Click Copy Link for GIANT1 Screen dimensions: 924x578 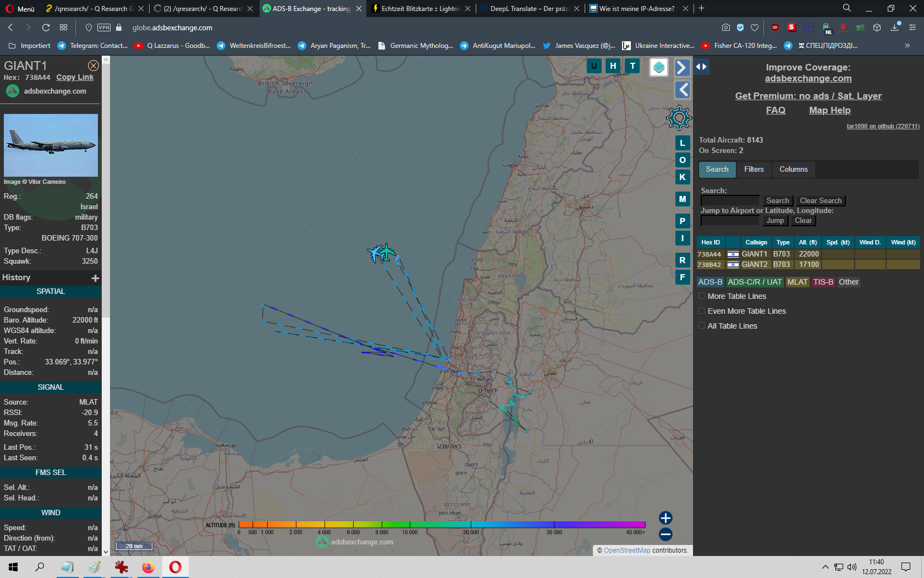75,78
